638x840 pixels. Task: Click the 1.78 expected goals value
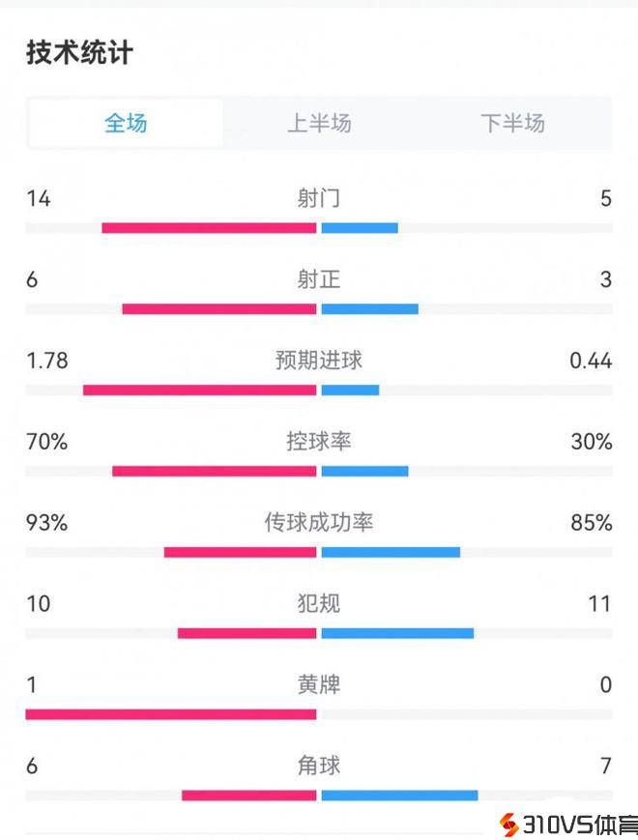click(x=47, y=361)
